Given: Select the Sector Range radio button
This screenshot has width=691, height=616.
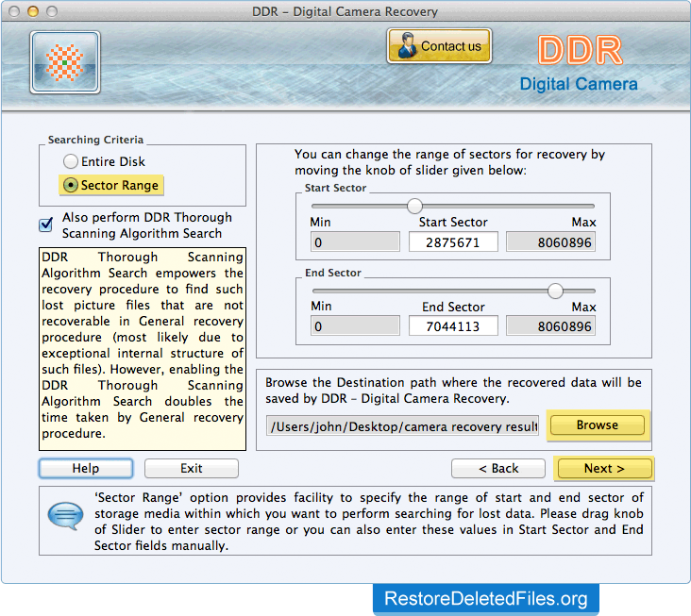Looking at the screenshot, I should [71, 185].
